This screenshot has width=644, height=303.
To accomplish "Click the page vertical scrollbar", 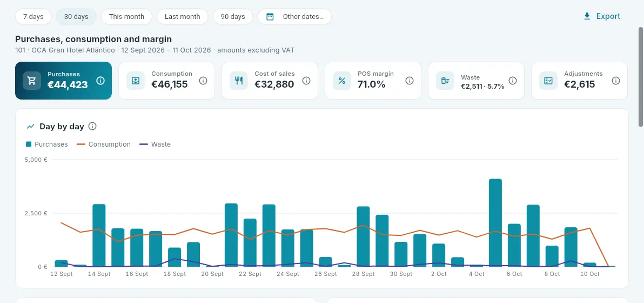I will [x=641, y=77].
